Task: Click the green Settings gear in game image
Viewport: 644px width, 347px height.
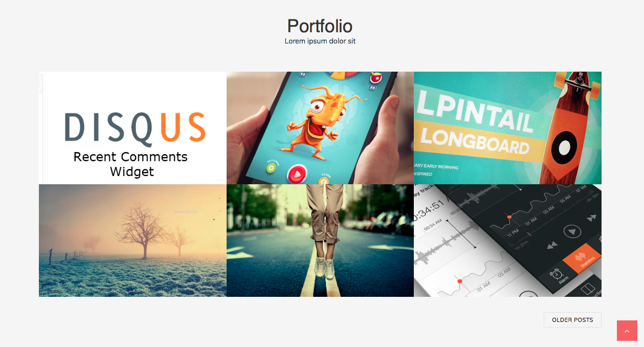Action: pos(271,167)
